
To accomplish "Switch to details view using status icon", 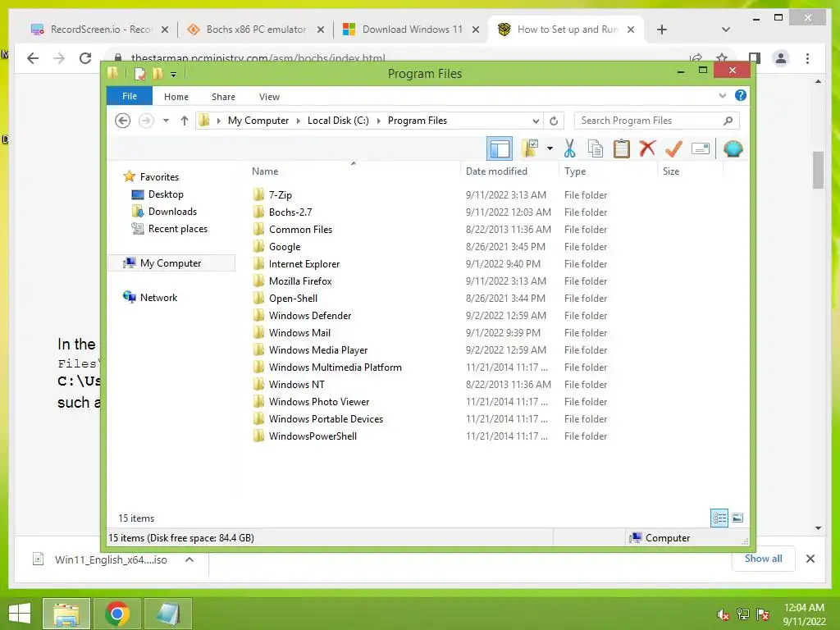I will (719, 518).
